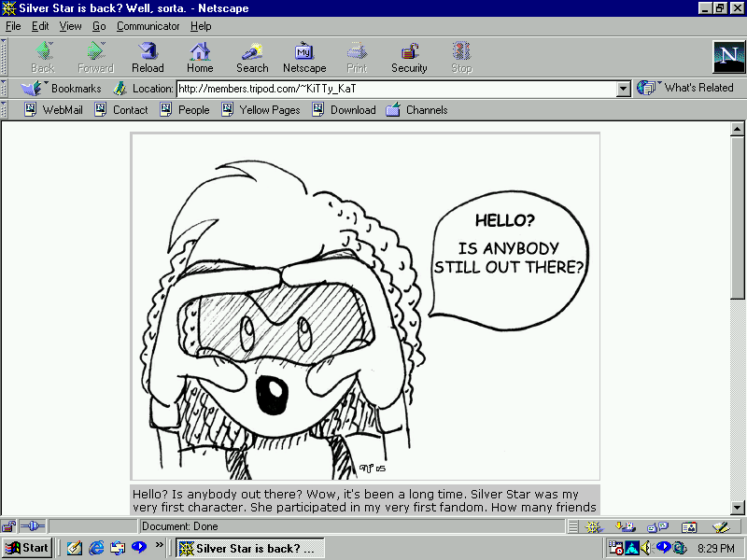
Task: Collapse the location toolbar grip handle
Action: tap(4, 88)
